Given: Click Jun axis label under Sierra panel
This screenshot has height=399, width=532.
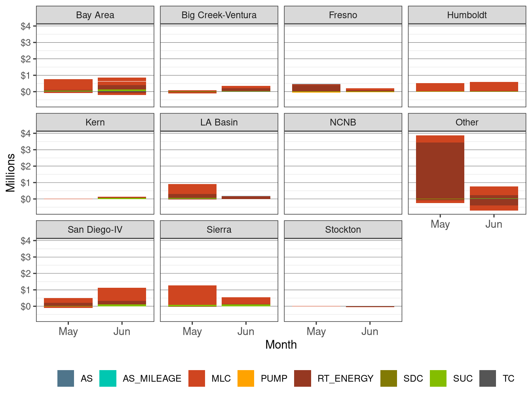Looking at the screenshot, I should tap(246, 331).
